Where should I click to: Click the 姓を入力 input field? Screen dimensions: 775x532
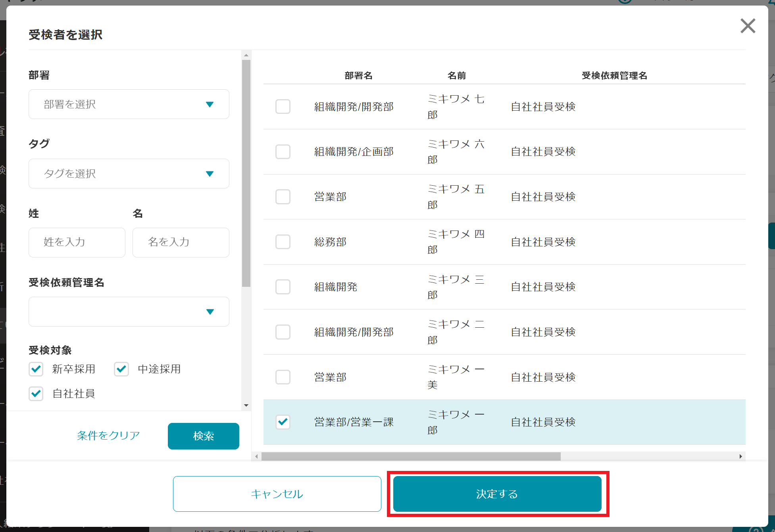pos(77,242)
